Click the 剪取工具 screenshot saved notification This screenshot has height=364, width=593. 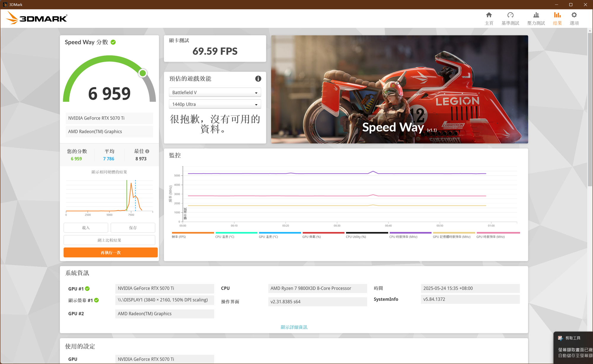coord(573,348)
